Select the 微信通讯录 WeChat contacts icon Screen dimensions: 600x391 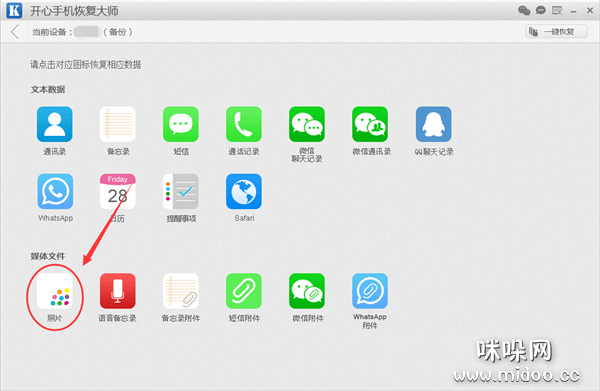(370, 124)
